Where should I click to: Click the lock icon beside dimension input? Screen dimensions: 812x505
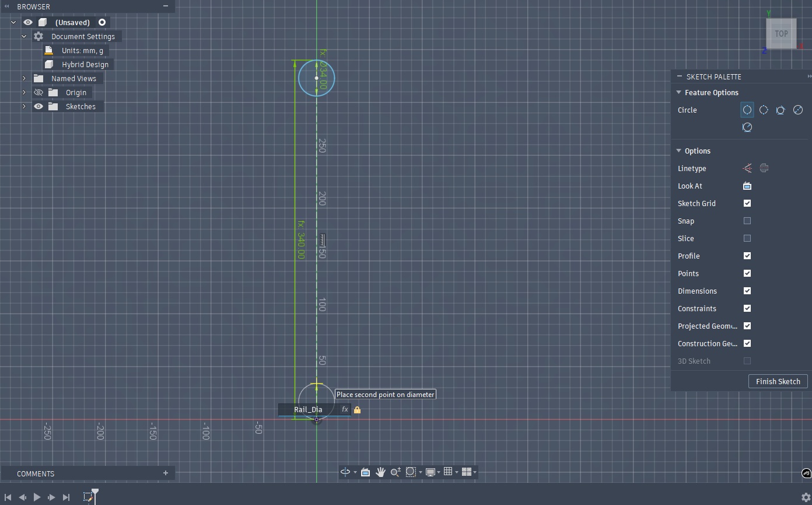pyautogui.click(x=357, y=410)
